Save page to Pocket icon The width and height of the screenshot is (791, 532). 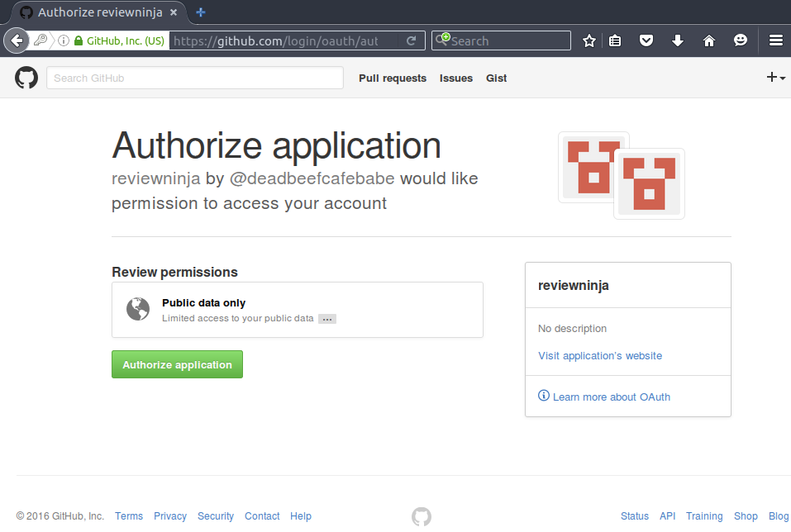(646, 40)
